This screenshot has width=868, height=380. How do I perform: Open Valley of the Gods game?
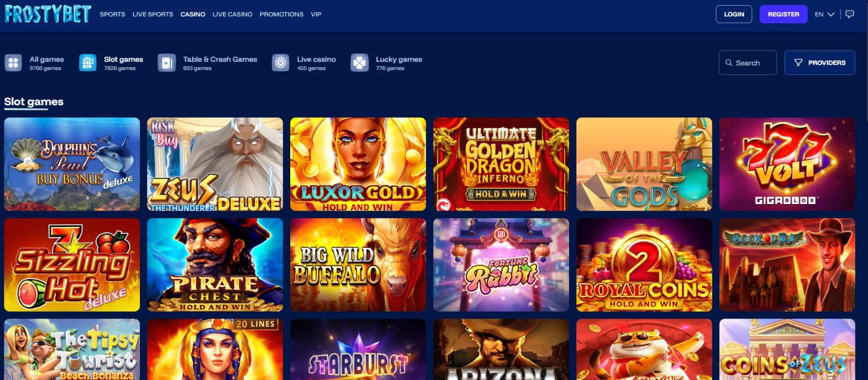644,164
